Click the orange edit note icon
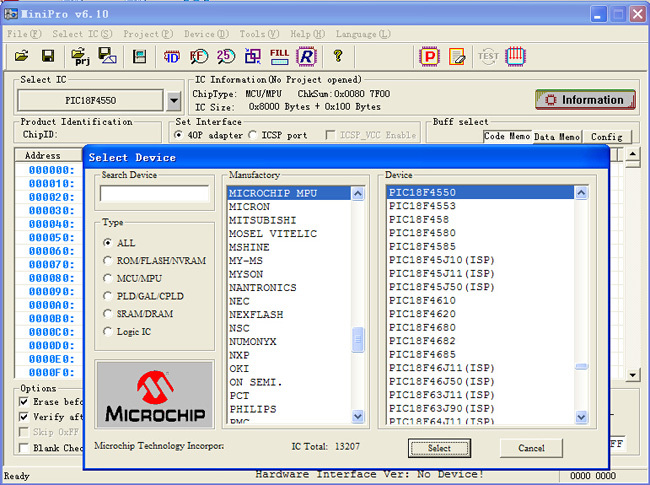650x485 pixels. point(457,56)
